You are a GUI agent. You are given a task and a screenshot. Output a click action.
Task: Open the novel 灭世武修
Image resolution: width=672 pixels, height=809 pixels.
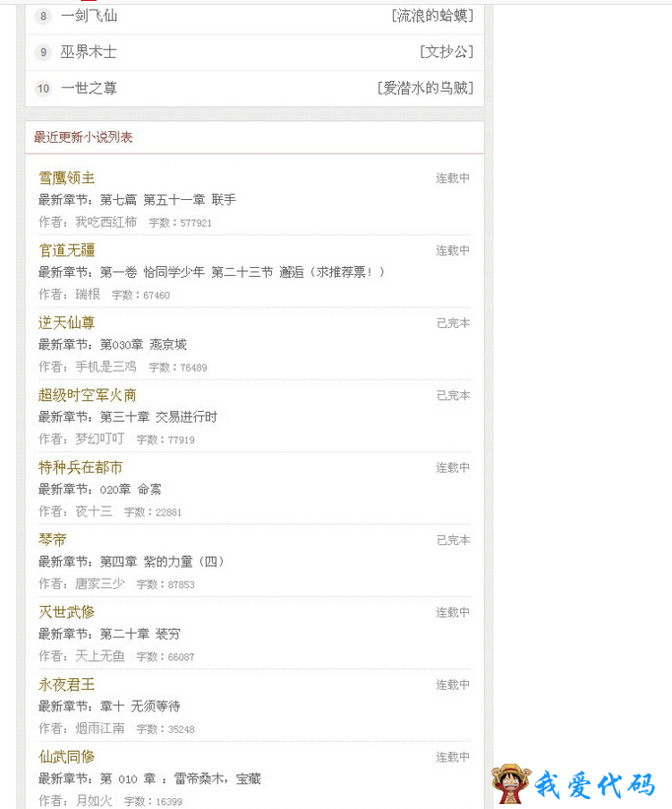(67, 613)
